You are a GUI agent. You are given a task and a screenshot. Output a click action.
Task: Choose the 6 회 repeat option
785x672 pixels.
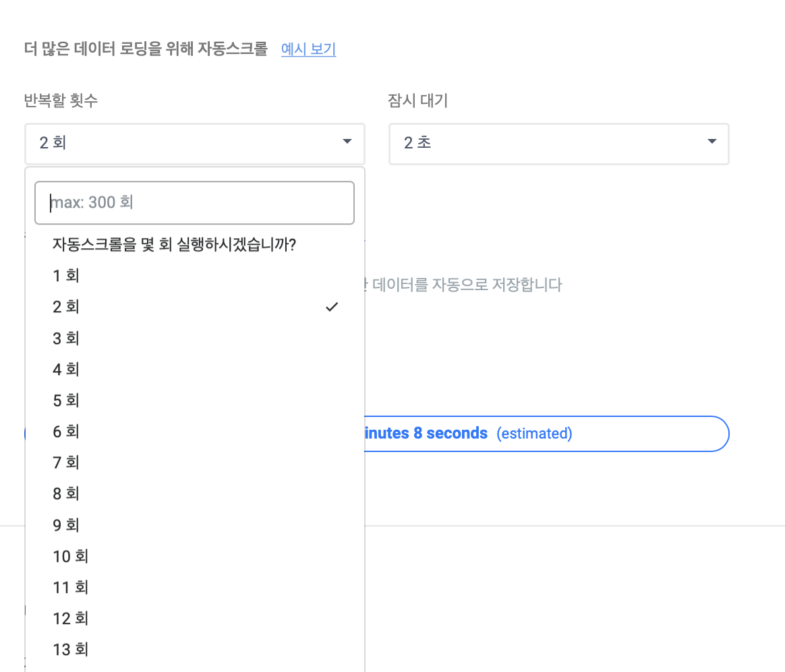click(x=66, y=431)
